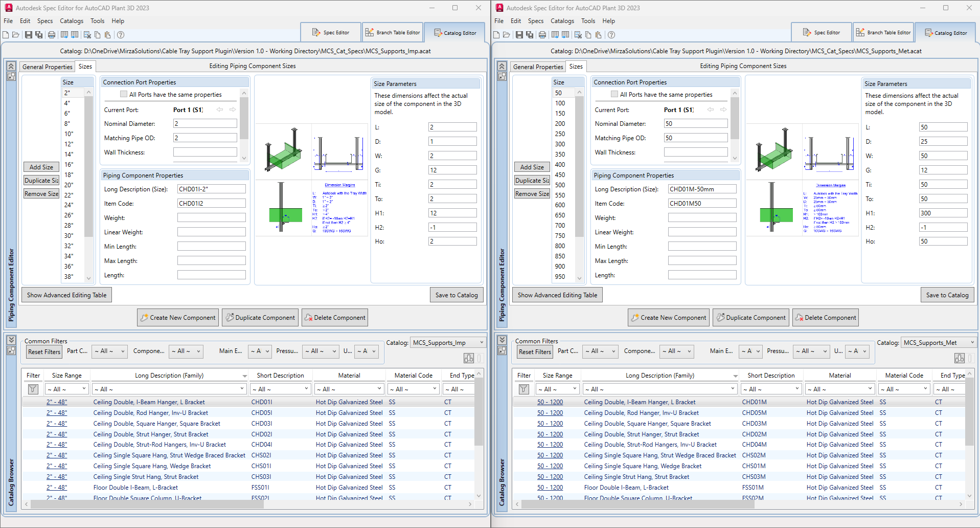Screen dimensions: 980x528
Task: Click Duplicate Component in the right window
Action: point(751,318)
